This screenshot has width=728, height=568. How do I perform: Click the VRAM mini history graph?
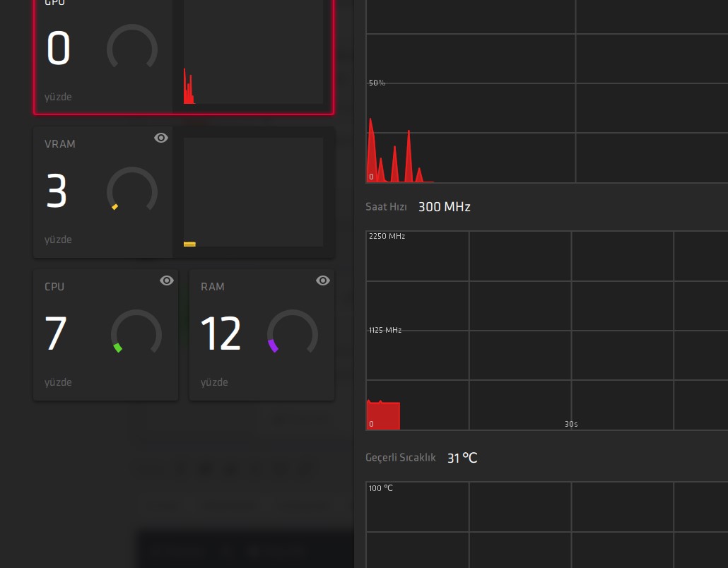pos(254,192)
